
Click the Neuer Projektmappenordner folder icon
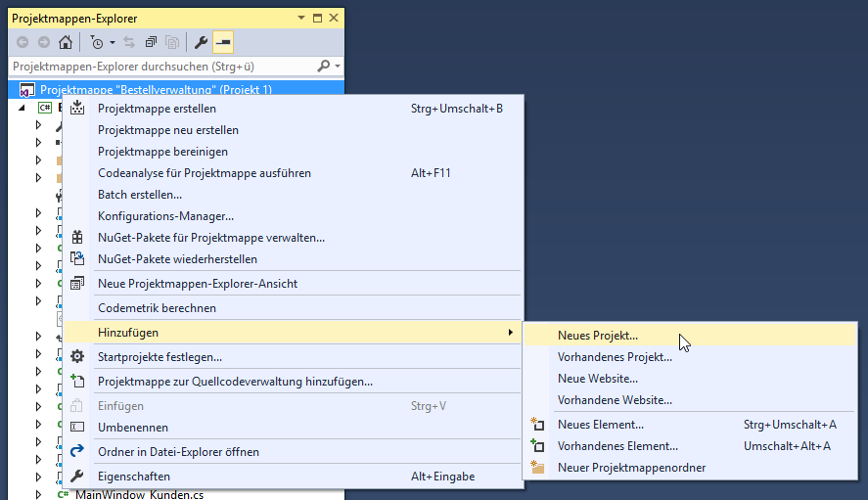[x=537, y=467]
